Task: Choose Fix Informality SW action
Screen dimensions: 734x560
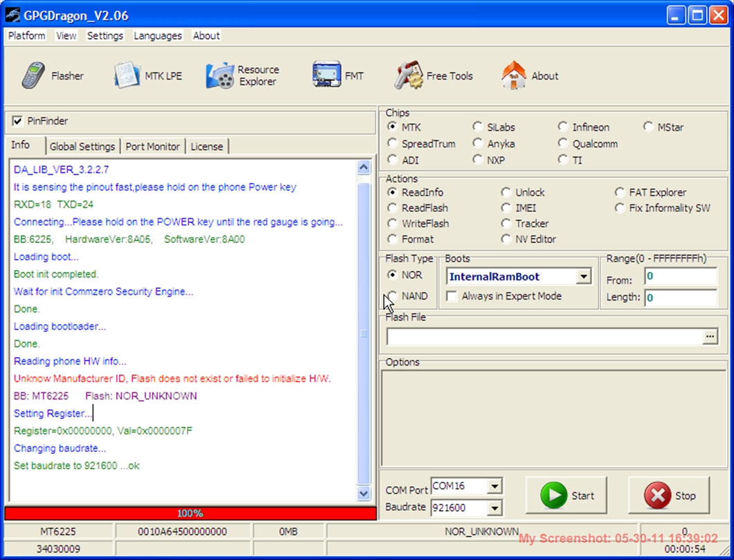Action: coord(620,208)
